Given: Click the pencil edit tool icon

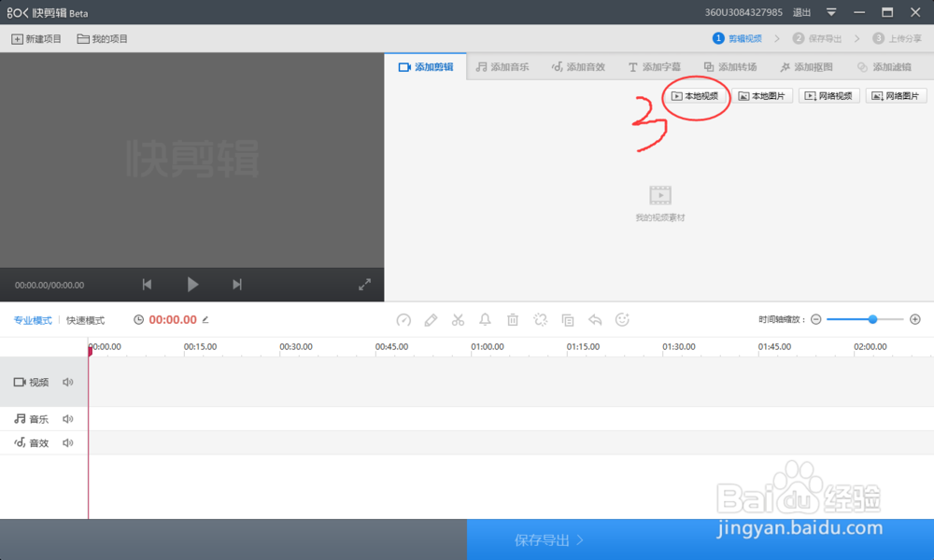Looking at the screenshot, I should pos(431,320).
